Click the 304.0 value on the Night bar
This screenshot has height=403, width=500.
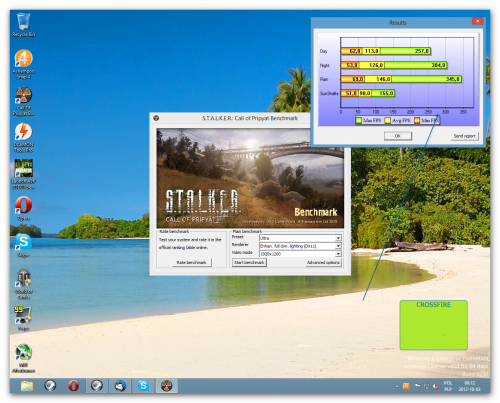pyautogui.click(x=438, y=65)
